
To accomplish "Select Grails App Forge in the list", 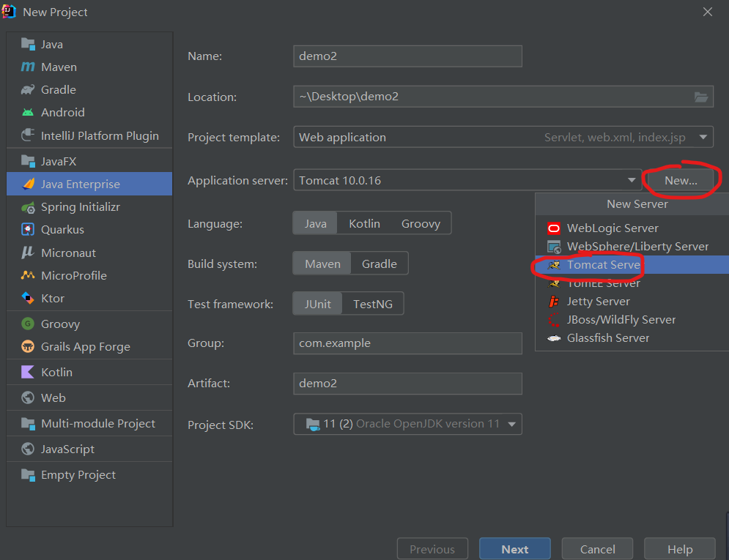I will [89, 346].
